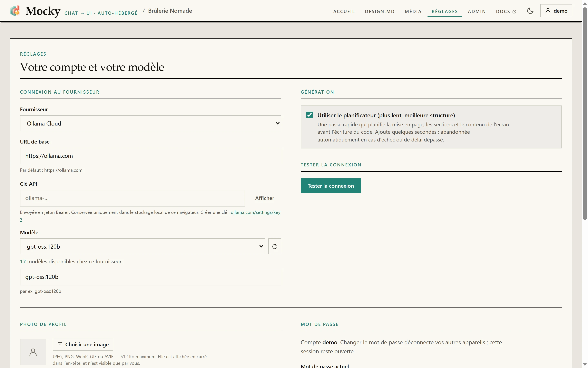This screenshot has width=588, height=368.
Task: Click the Mocky wordmark title
Action: pos(43,11)
